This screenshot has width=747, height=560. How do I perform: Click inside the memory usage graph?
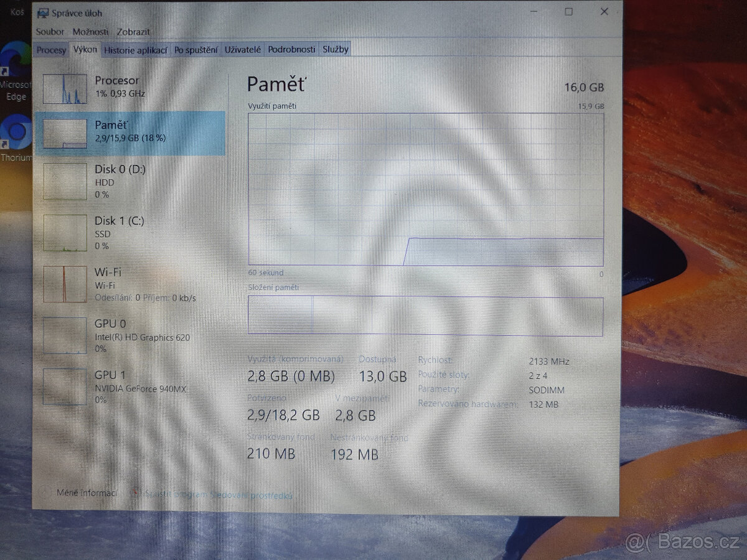click(x=425, y=187)
